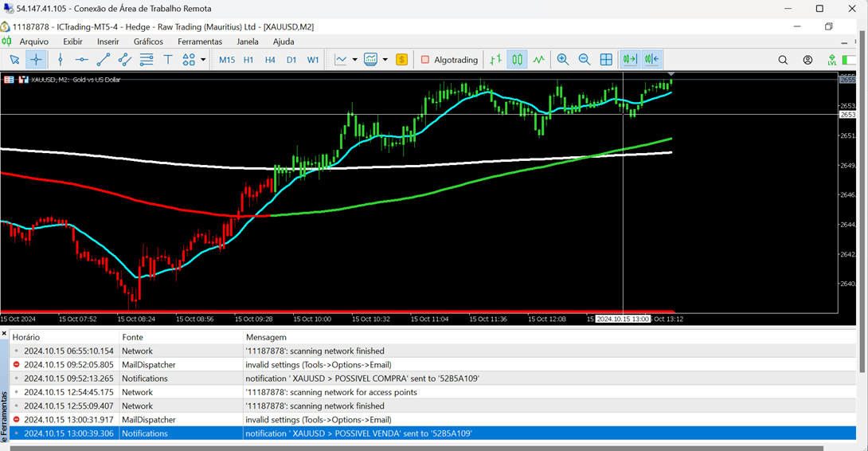Image resolution: width=868 pixels, height=451 pixels.
Task: Click the depth of market icon on chart
Action: pyautogui.click(x=23, y=80)
